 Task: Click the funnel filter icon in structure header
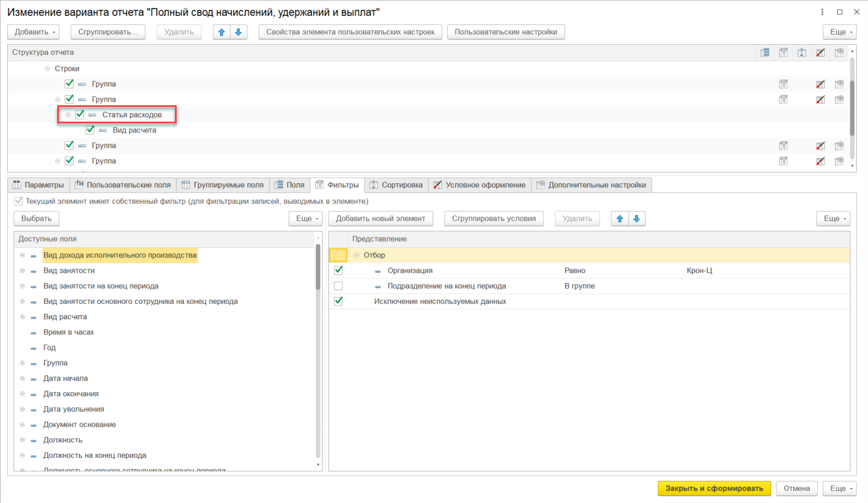784,53
